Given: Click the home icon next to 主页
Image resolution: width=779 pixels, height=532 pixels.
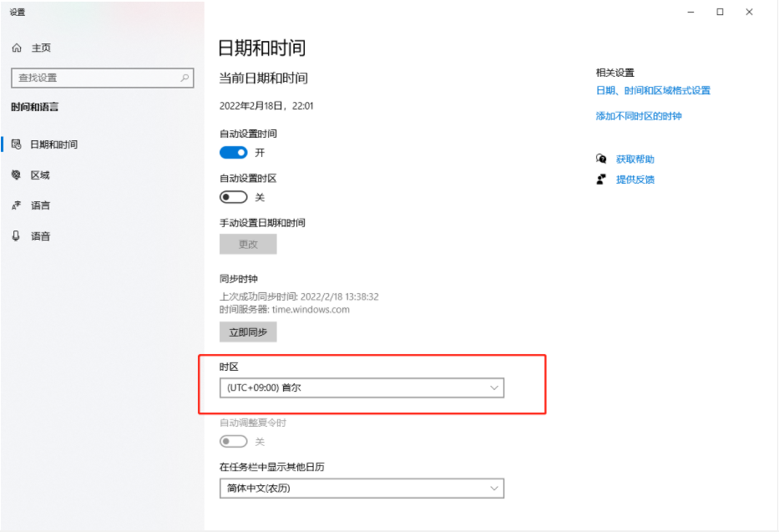Looking at the screenshot, I should coord(17,48).
